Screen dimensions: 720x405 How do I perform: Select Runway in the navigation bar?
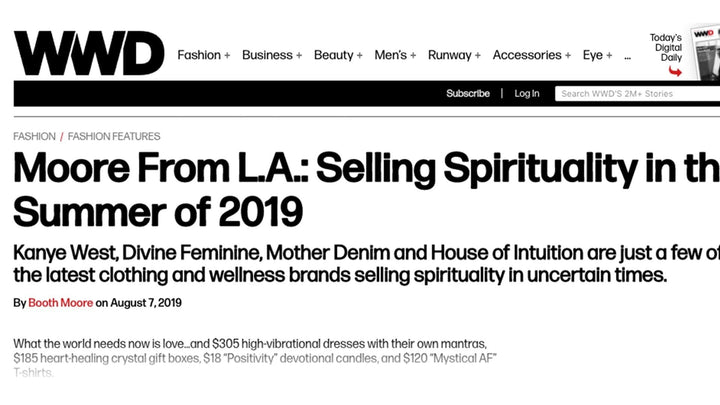pyautogui.click(x=449, y=55)
